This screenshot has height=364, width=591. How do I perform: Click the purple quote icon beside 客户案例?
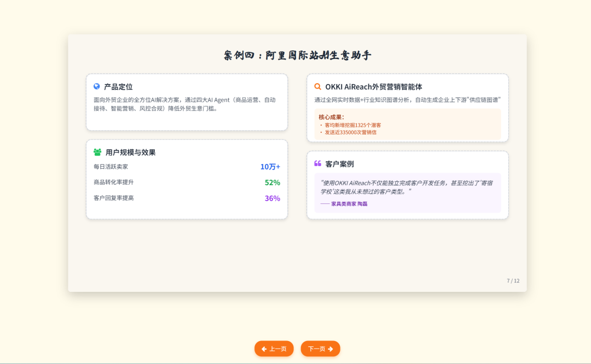(x=318, y=163)
